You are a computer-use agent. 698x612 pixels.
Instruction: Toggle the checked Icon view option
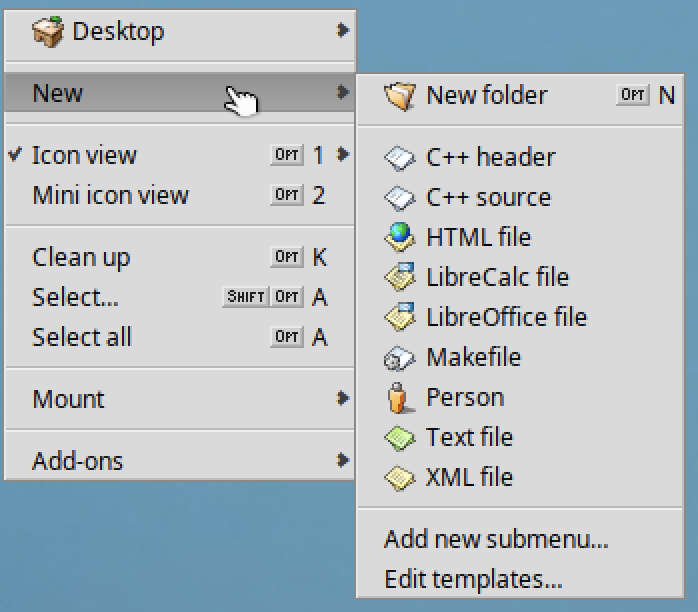180,155
